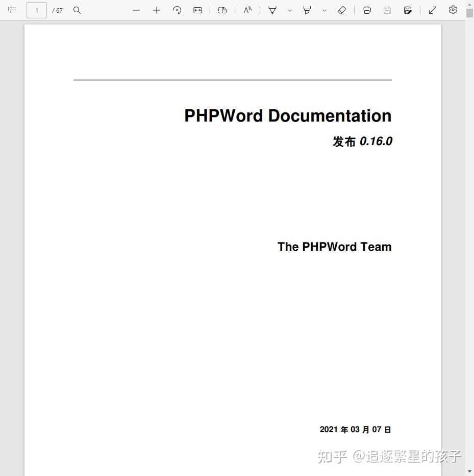The height and width of the screenshot is (476, 474).
Task: Click the vertical scrollbar thumb
Action: tap(469, 13)
